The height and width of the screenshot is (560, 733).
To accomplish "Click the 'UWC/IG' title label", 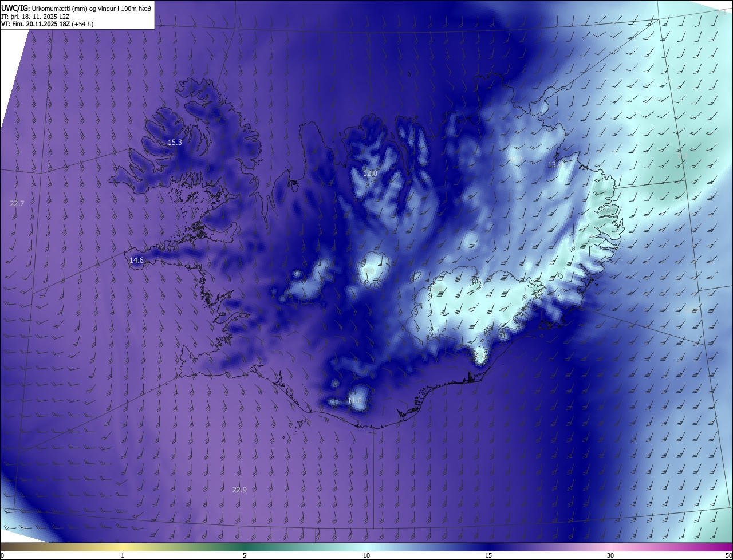I will pos(15,8).
